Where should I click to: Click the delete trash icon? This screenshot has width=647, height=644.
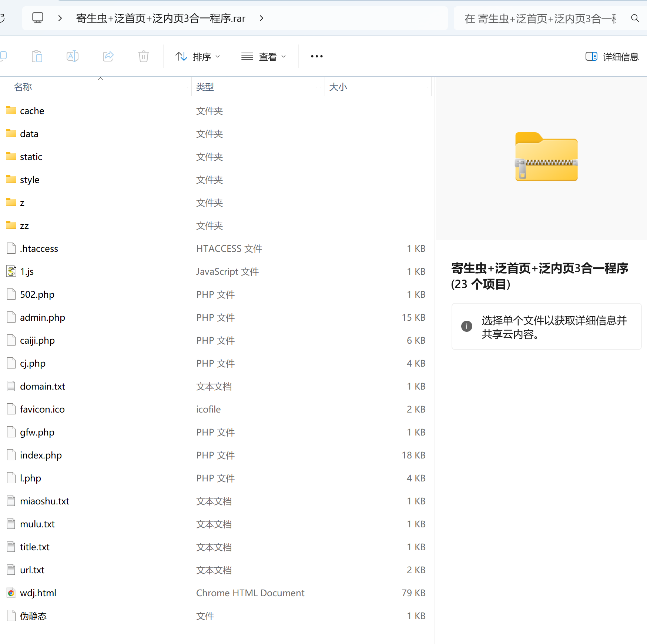[x=143, y=57]
